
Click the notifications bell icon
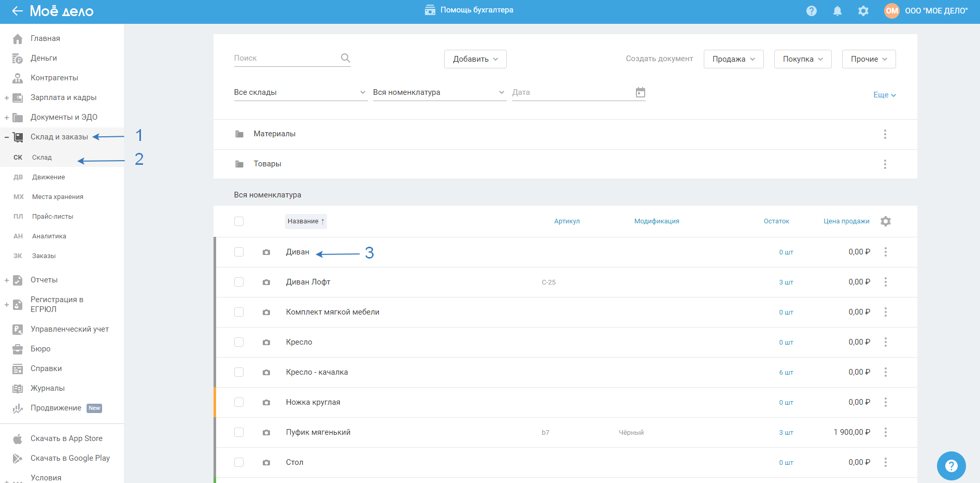tap(837, 11)
